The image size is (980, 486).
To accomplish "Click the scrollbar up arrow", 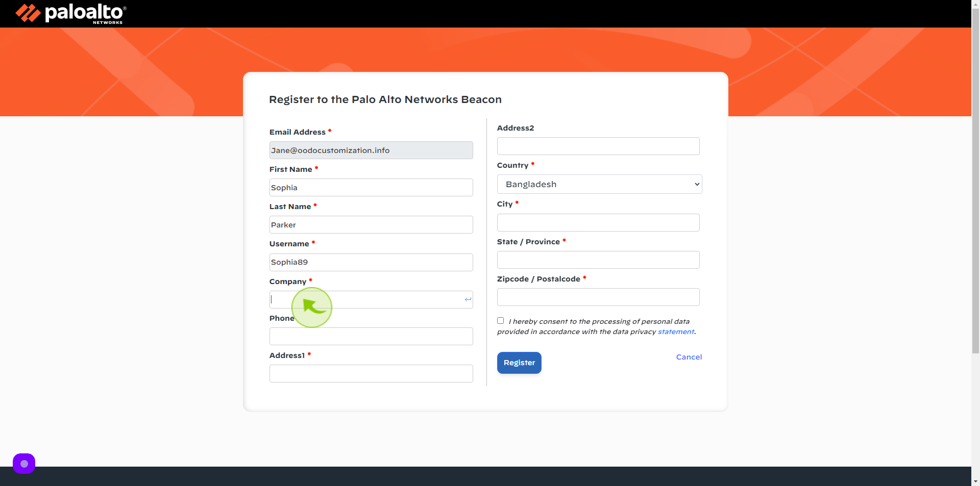I will [975, 4].
